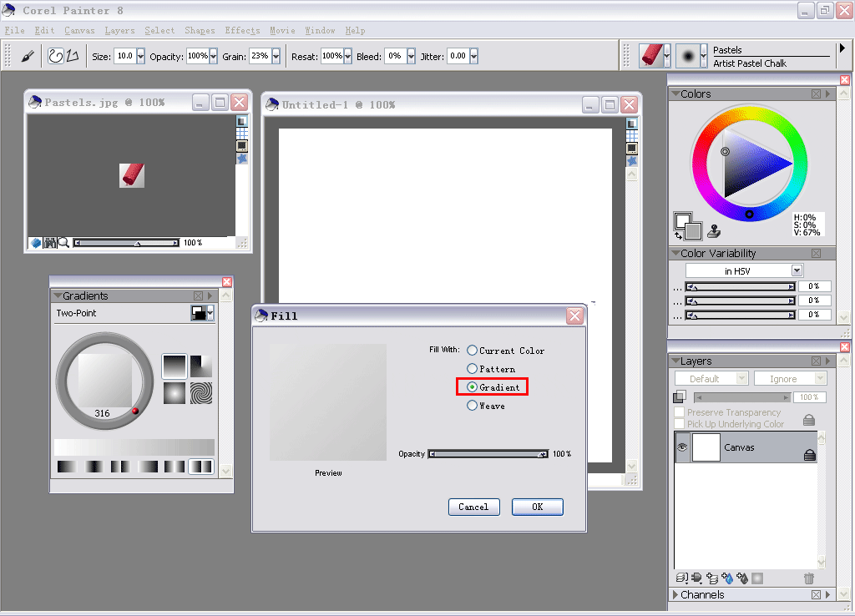Open the Pastels brush category icon
Viewport: 855px width, 616px height.
(x=652, y=56)
